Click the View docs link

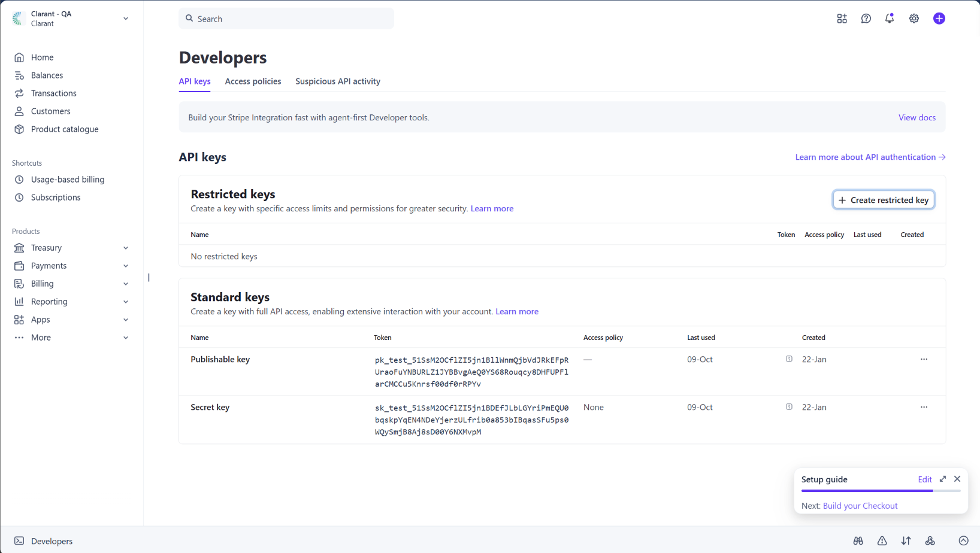[x=917, y=117]
